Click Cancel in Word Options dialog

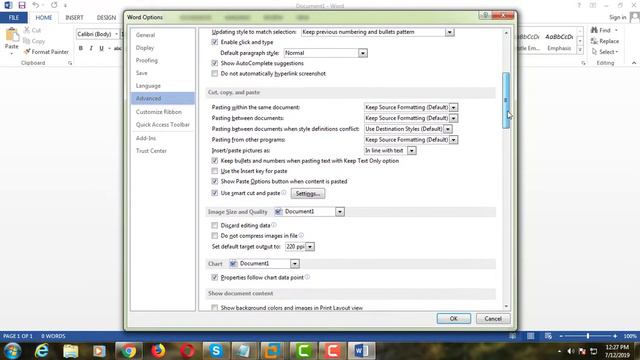pyautogui.click(x=493, y=319)
